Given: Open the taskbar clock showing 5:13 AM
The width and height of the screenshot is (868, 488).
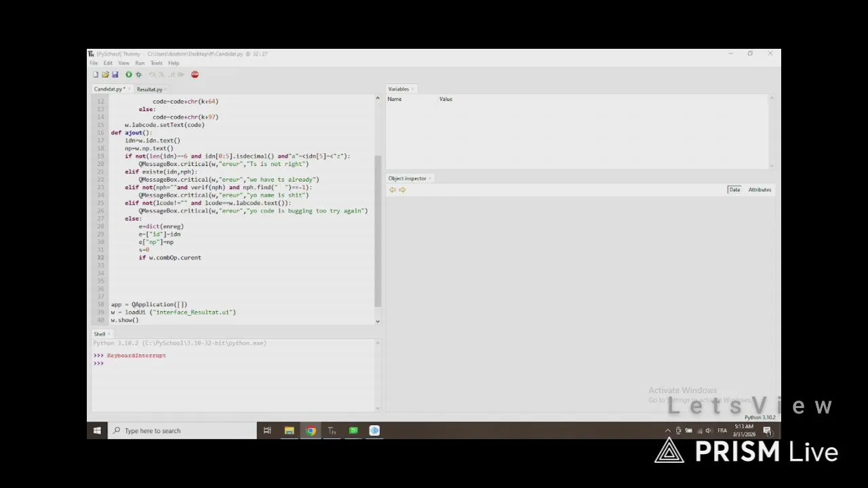Looking at the screenshot, I should (x=744, y=430).
